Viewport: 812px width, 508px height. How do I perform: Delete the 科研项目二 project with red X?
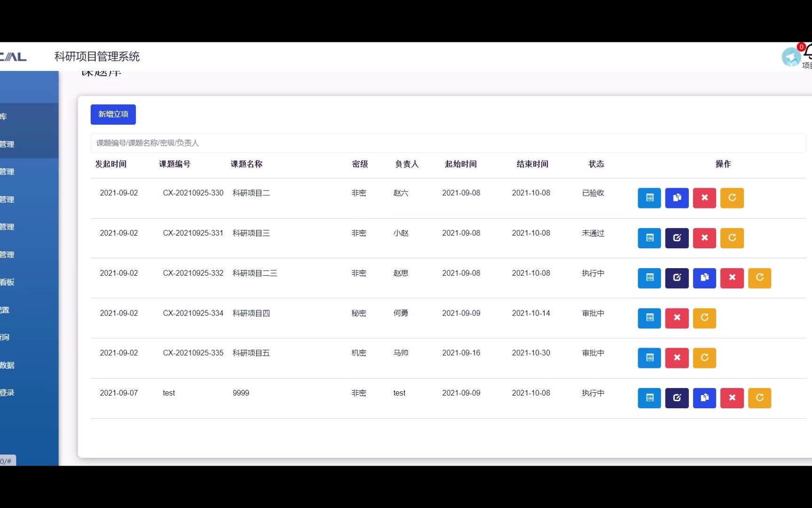pyautogui.click(x=704, y=198)
